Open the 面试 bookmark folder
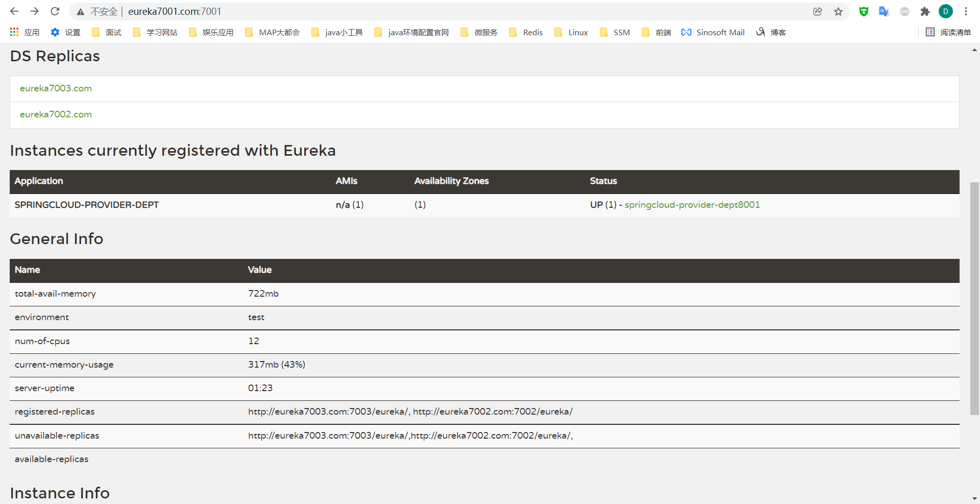Viewport: 980px width, 504px height. 106,32
